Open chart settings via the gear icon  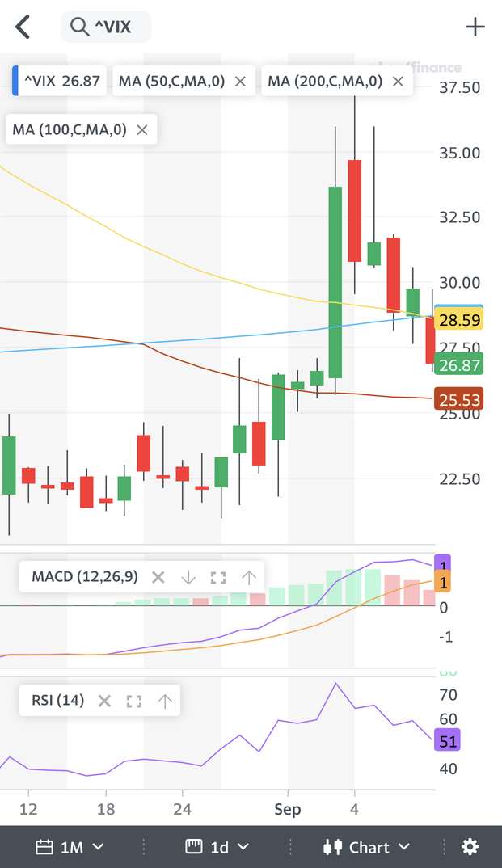pos(470,847)
